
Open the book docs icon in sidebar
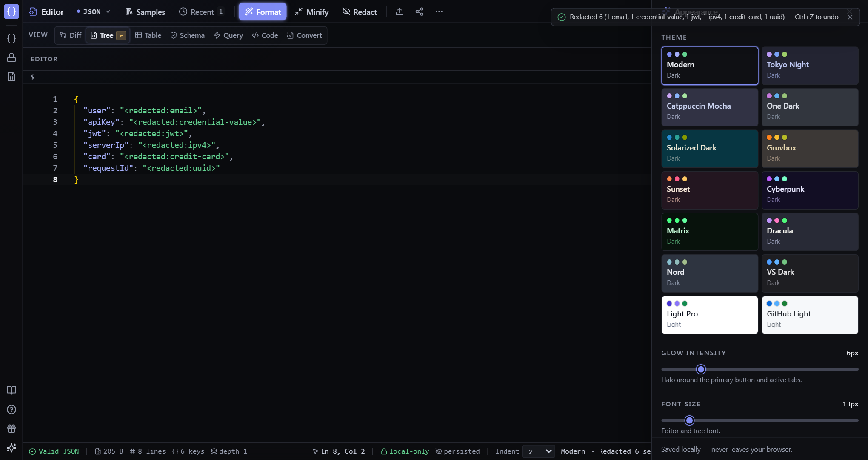point(11,390)
